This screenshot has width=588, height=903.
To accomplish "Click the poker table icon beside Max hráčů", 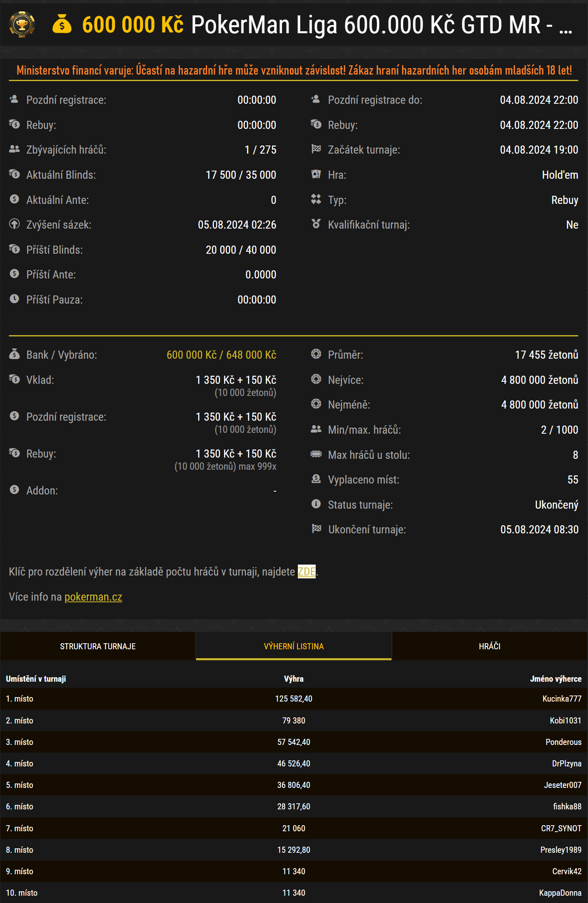I will click(x=316, y=454).
